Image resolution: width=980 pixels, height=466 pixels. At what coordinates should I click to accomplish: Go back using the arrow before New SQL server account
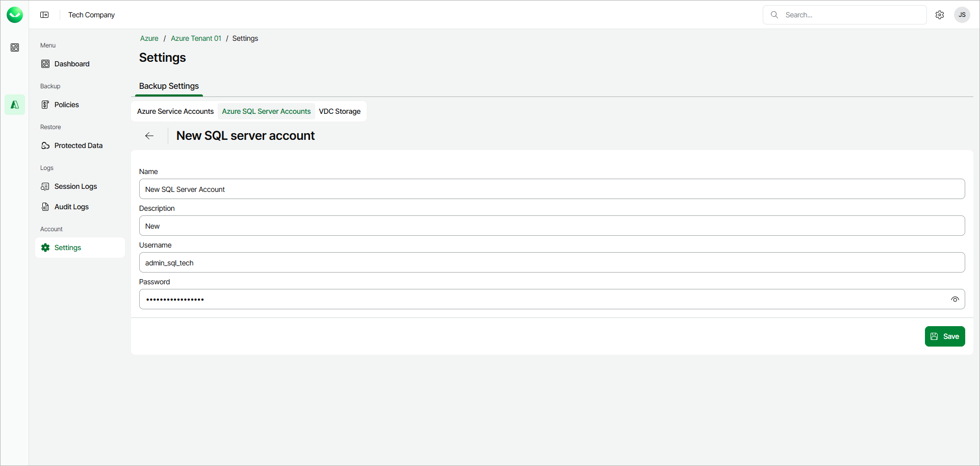(149, 135)
